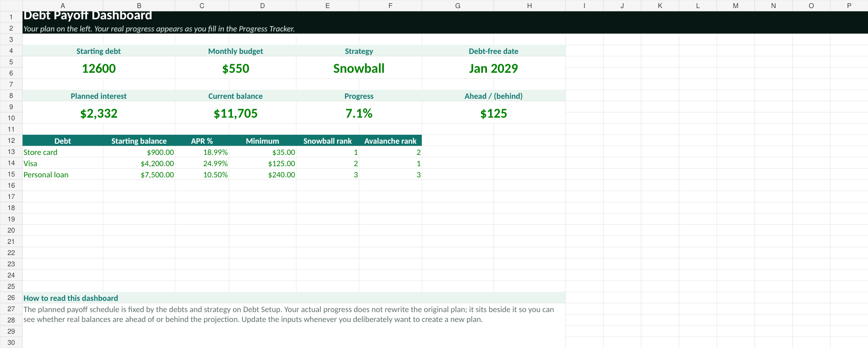This screenshot has width=868, height=348.
Task: Select the $900.00 starting balance cell
Action: [139, 152]
